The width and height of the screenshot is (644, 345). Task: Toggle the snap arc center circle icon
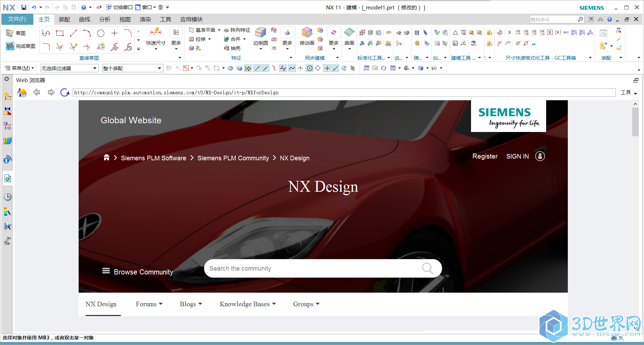(310, 68)
